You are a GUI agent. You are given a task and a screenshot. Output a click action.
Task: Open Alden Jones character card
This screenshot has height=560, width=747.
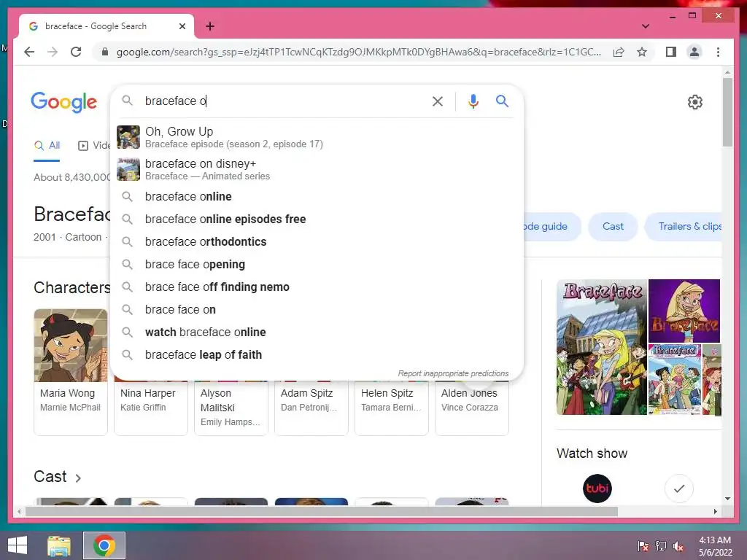(472, 408)
